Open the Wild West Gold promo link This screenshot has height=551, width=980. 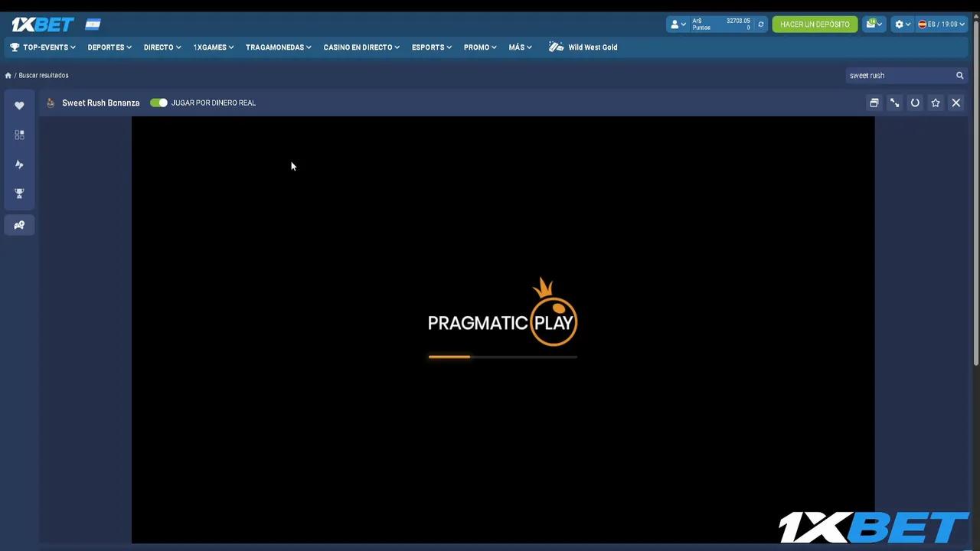click(583, 47)
